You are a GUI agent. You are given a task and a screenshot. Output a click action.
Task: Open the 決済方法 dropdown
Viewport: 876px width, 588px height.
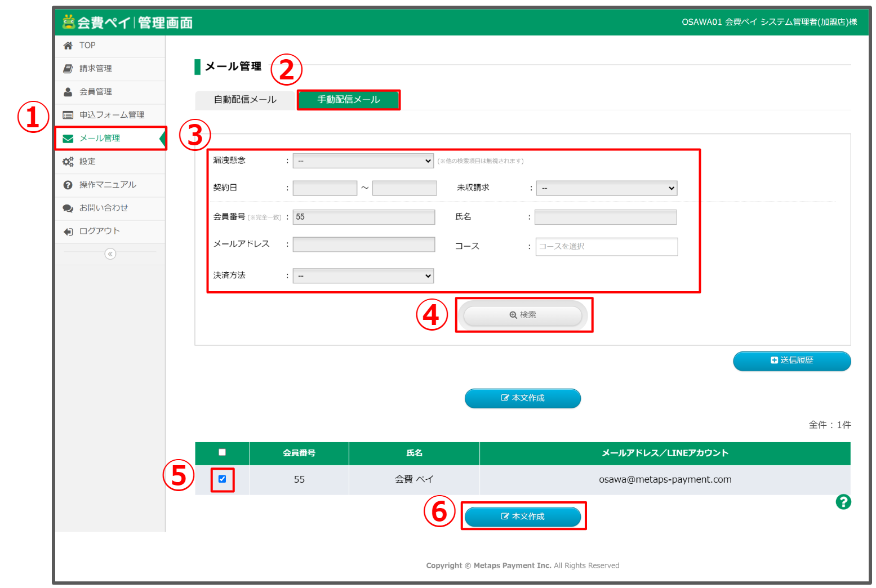pos(363,276)
